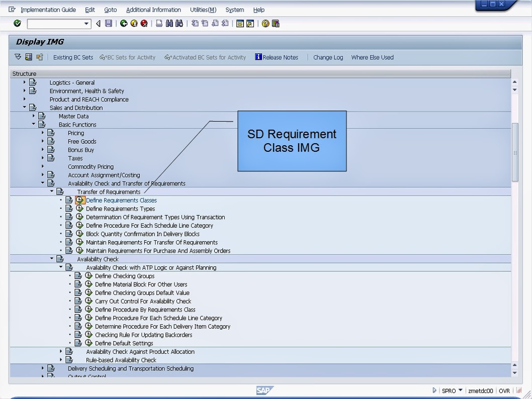This screenshot has width=532, height=399.
Task: Click the clock icon beside Define Checking Groups
Action: coord(88,276)
